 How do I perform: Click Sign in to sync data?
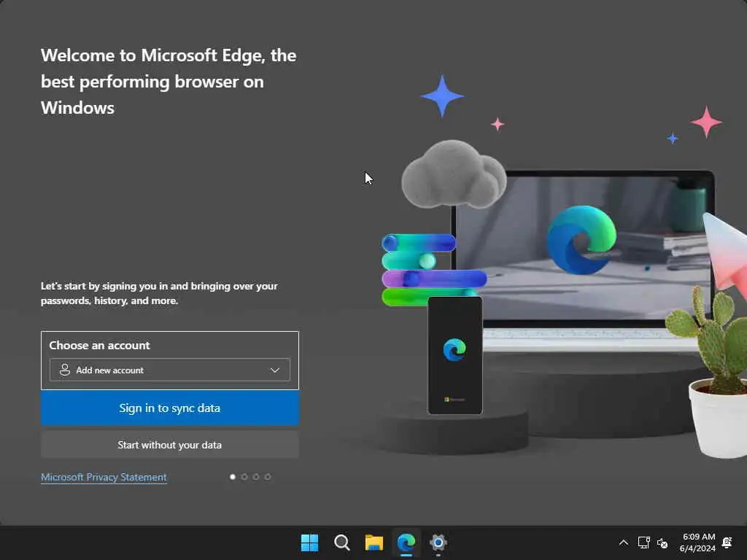(169, 408)
